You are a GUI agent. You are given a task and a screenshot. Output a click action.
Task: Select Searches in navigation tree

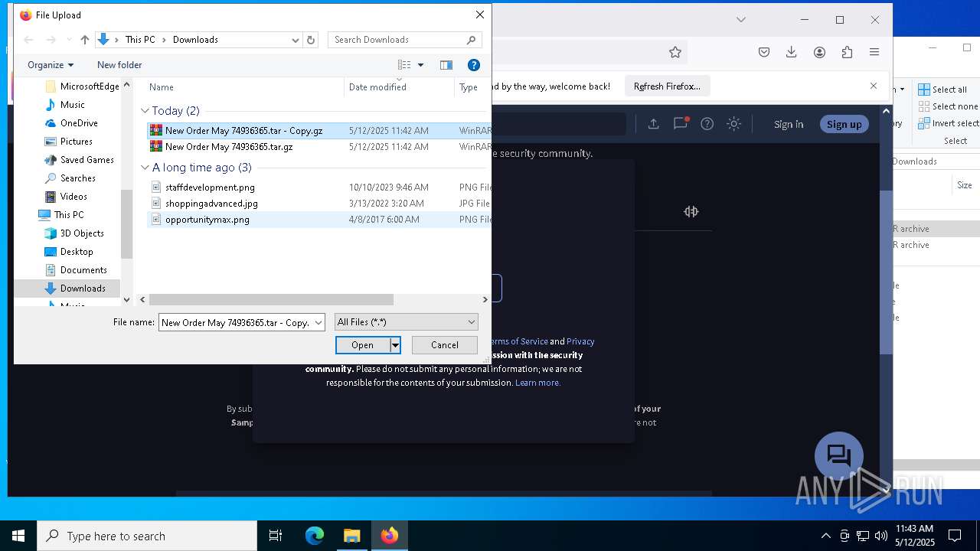(x=70, y=178)
